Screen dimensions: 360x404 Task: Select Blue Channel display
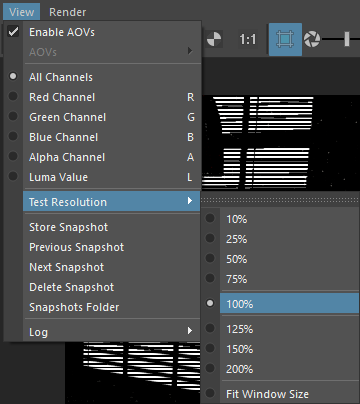point(102,137)
